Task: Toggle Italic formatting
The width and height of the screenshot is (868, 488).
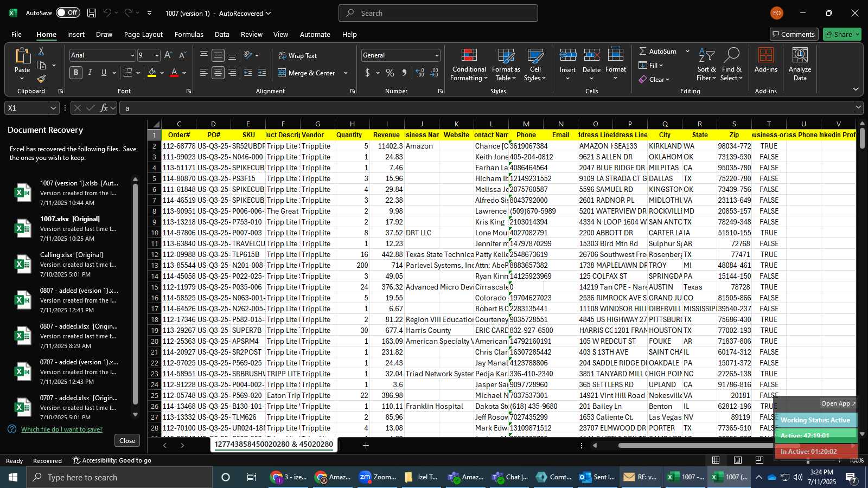Action: coord(90,73)
